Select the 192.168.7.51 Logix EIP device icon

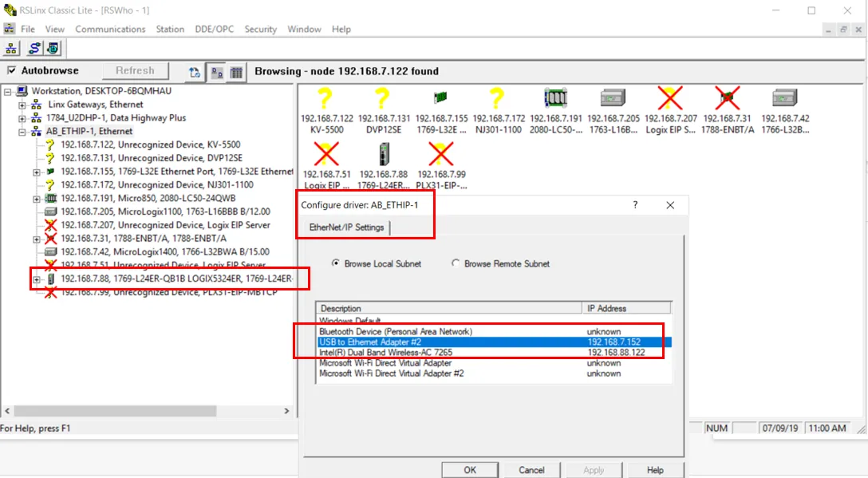[x=326, y=155]
